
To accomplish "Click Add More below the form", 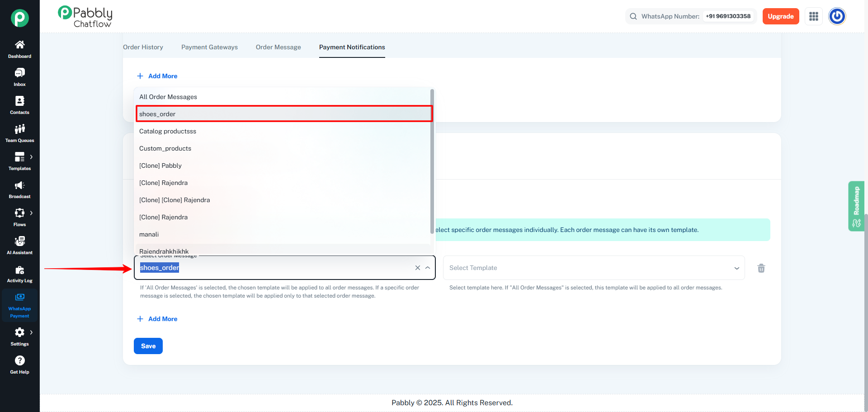I will point(157,319).
